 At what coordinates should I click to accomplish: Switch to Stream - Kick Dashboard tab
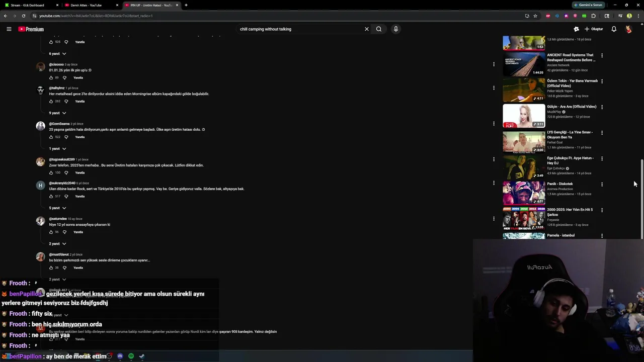pyautogui.click(x=30, y=5)
